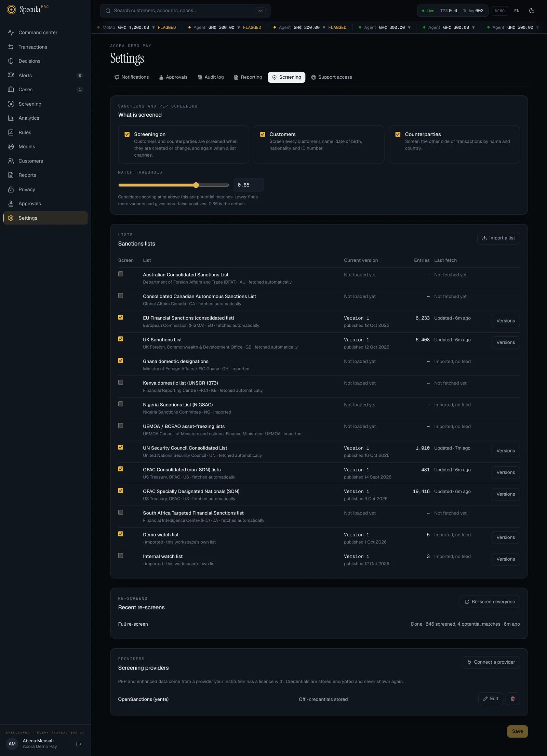Image resolution: width=547 pixels, height=756 pixels.
Task: Disable UK Sanctions List checkbox
Action: click(121, 339)
